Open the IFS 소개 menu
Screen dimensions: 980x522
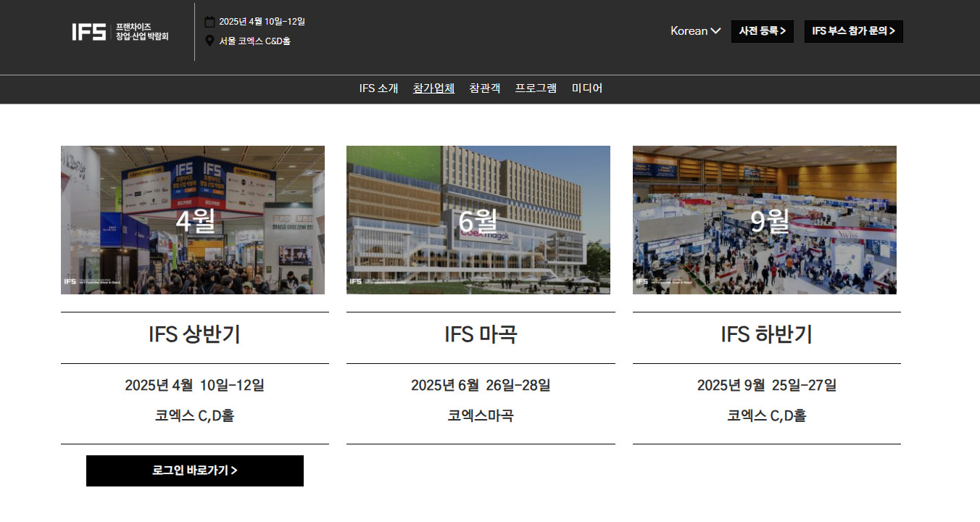pyautogui.click(x=378, y=88)
